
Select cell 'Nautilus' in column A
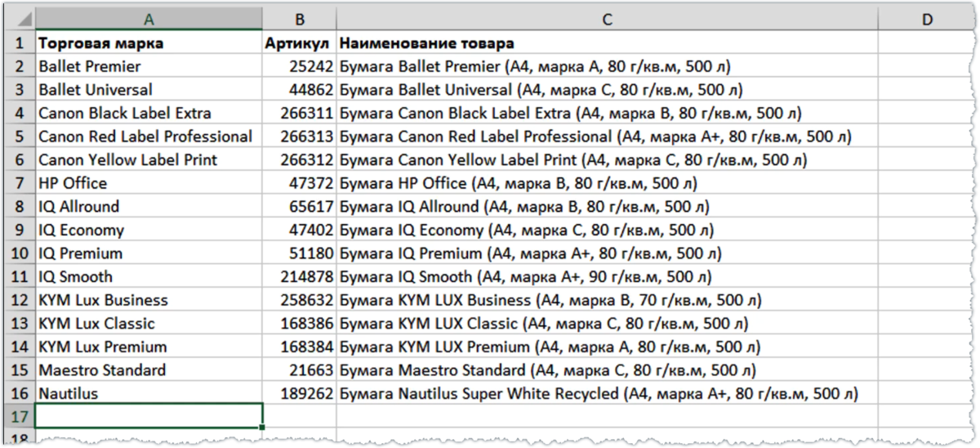(149, 393)
